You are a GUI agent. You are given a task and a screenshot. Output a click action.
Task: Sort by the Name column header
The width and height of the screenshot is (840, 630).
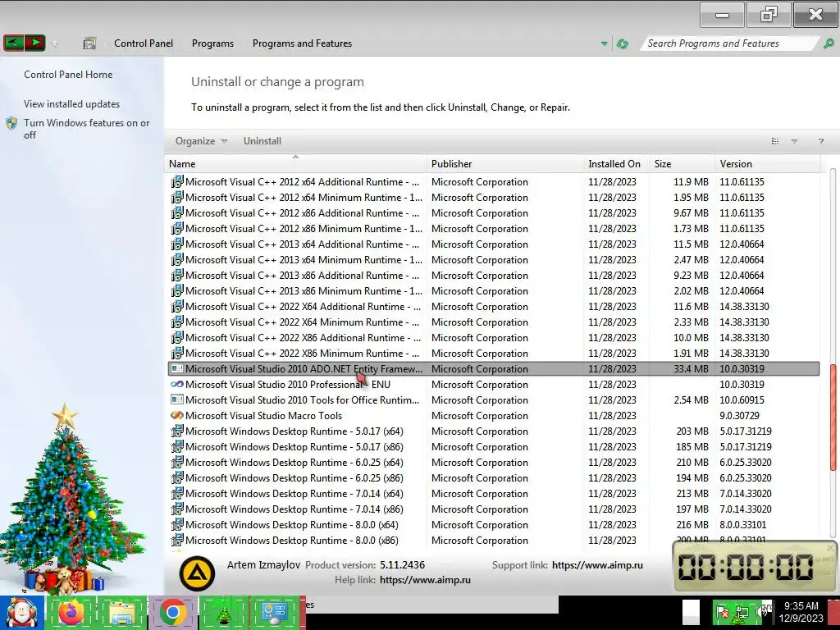pos(295,164)
